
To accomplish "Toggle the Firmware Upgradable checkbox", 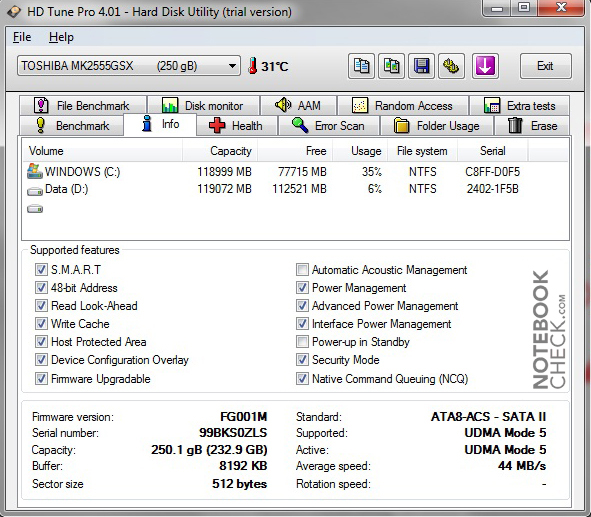I will pyautogui.click(x=41, y=379).
